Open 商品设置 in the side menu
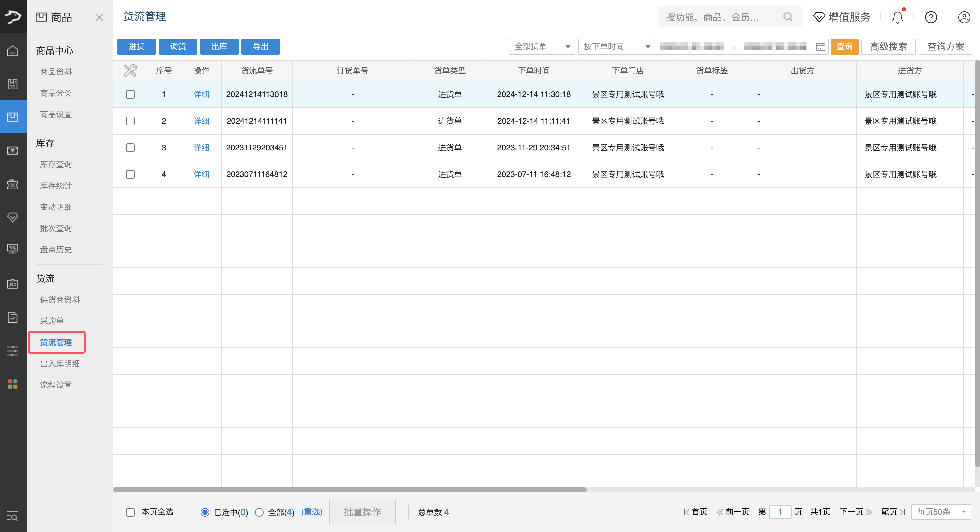The height and width of the screenshot is (532, 980). [56, 114]
